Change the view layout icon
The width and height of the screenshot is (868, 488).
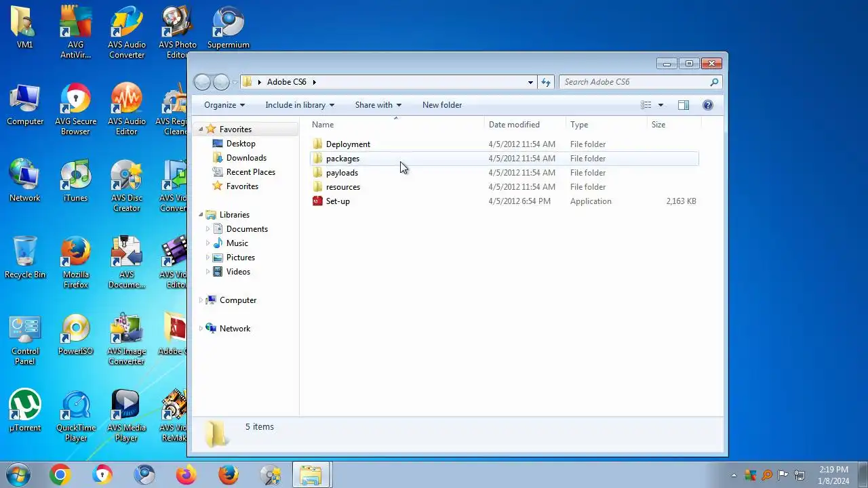pyautogui.click(x=646, y=105)
